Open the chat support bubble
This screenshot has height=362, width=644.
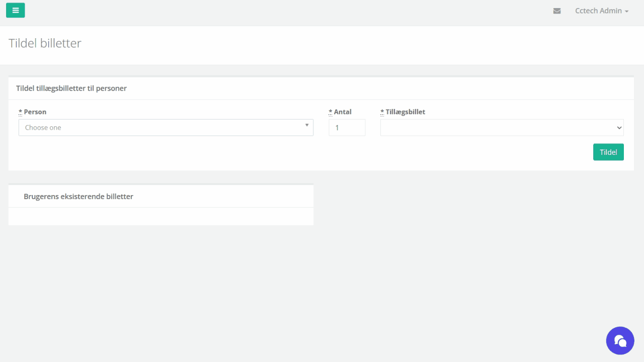[620, 341]
